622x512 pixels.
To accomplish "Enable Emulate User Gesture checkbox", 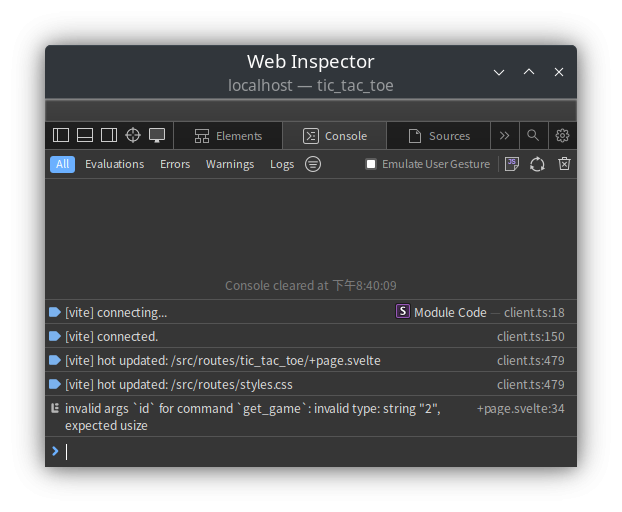I will tap(371, 164).
